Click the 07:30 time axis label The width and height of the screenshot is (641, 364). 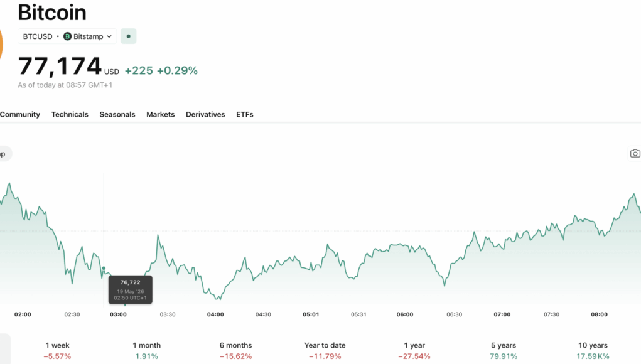click(x=551, y=314)
